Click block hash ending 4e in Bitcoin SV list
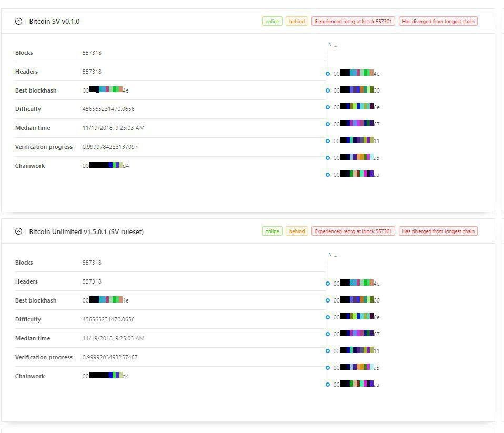Viewport: 504px width, 433px height. coord(357,73)
